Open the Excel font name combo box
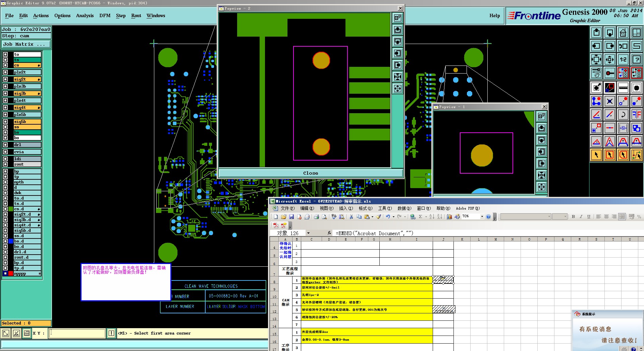 coord(526,217)
